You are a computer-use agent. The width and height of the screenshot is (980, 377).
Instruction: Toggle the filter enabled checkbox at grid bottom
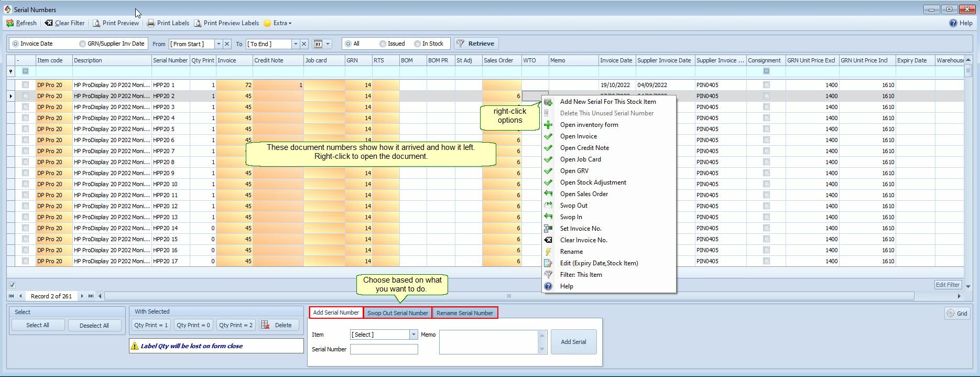[13, 285]
